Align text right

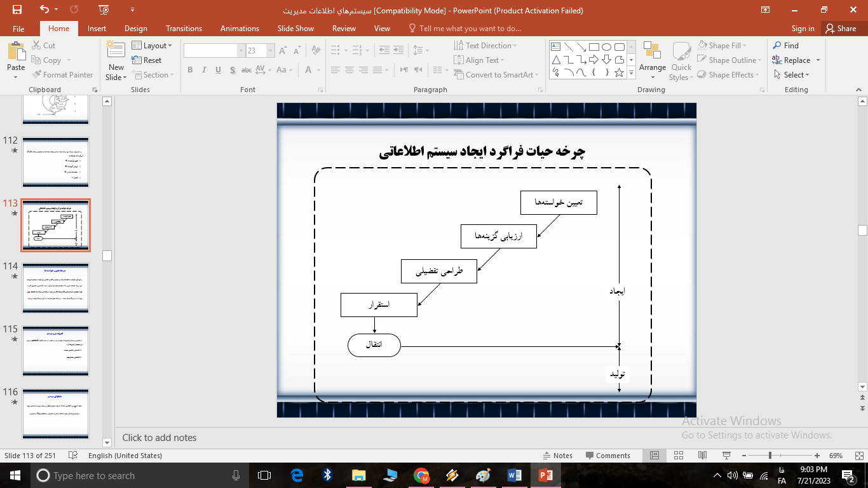point(363,70)
